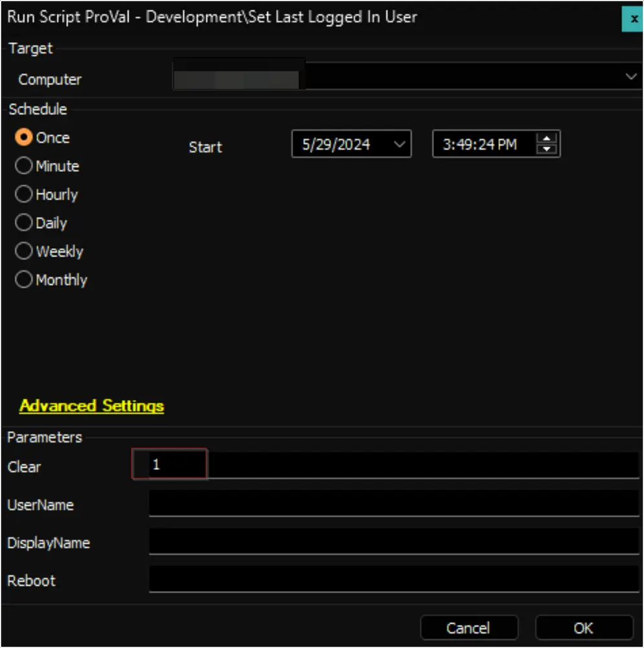Open the Computer target dropdown
Viewport: 644px width, 648px height.
(630, 76)
